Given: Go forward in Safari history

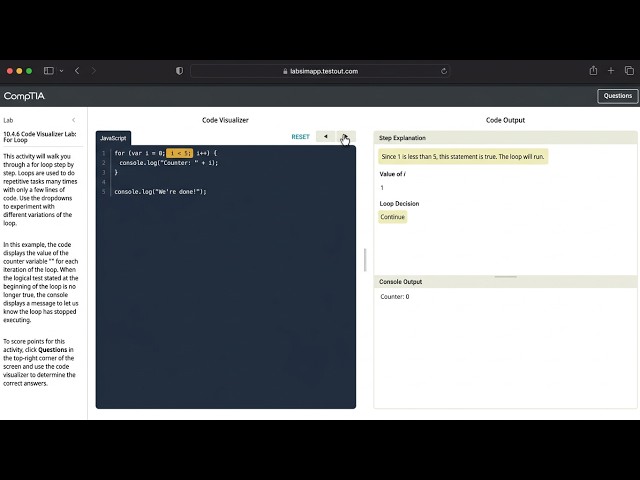Looking at the screenshot, I should click(93, 71).
